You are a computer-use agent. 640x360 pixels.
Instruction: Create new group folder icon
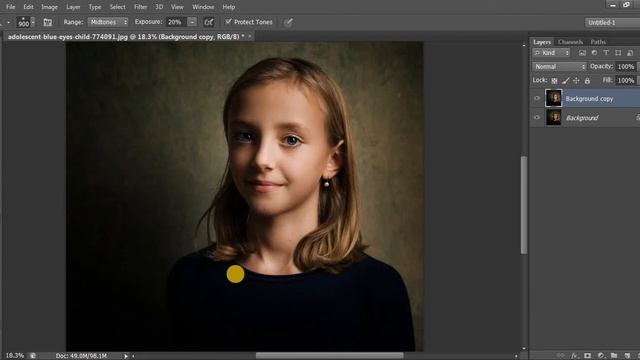coord(614,356)
